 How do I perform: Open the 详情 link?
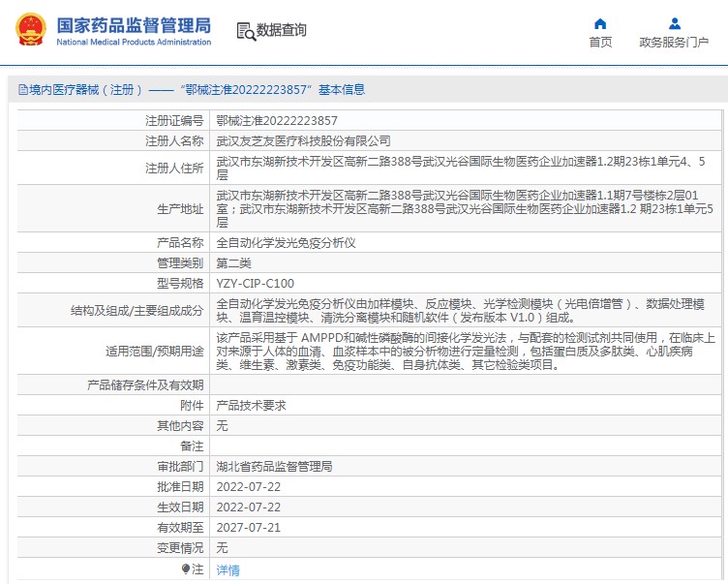(227, 570)
